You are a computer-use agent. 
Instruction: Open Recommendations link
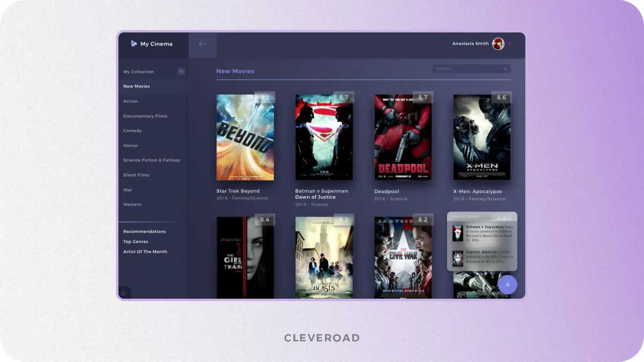tap(144, 232)
